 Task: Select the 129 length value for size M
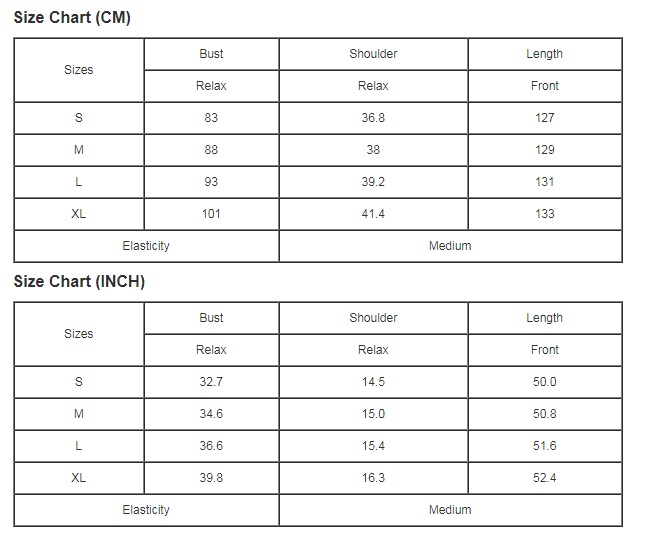click(x=544, y=150)
